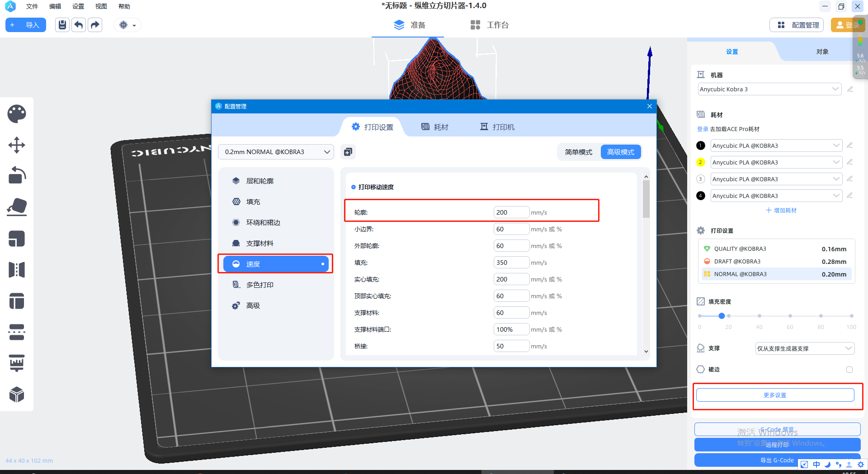Select the ruler measurement tool icon
This screenshot has height=474, width=868.
click(17, 363)
